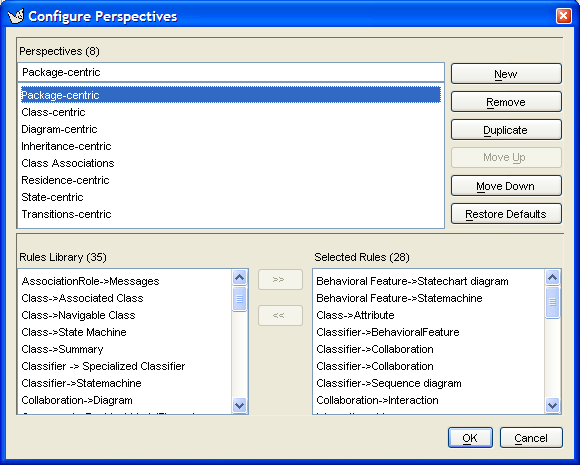Select Class->Associated Class rule
580x465 pixels.
click(125, 298)
